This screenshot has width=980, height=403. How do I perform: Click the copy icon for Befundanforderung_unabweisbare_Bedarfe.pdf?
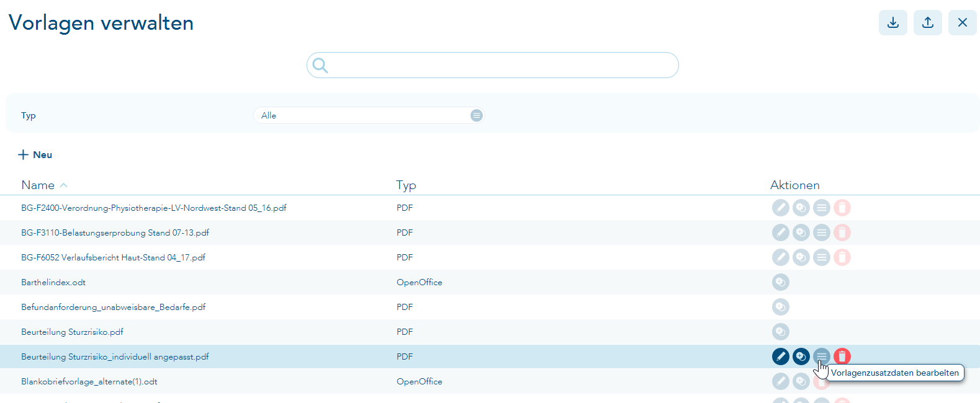[x=781, y=307]
